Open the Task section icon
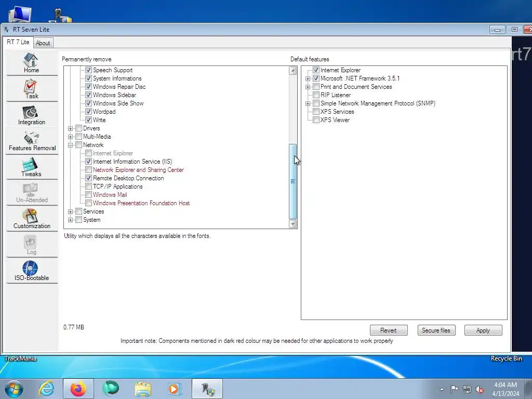The image size is (532, 399). 31,89
